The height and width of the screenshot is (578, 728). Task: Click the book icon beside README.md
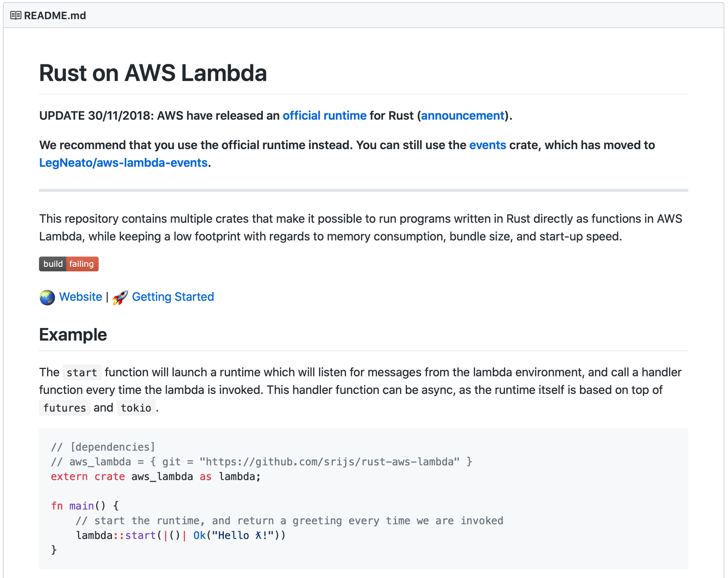point(16,15)
